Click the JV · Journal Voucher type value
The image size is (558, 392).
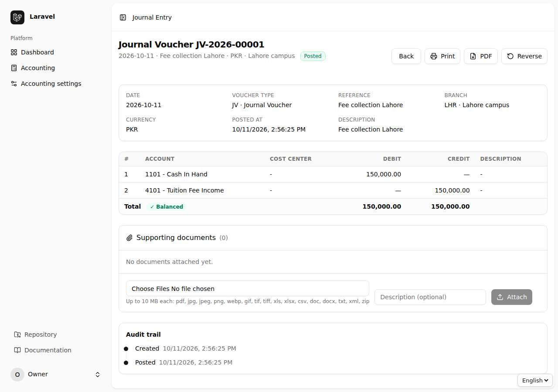click(262, 105)
